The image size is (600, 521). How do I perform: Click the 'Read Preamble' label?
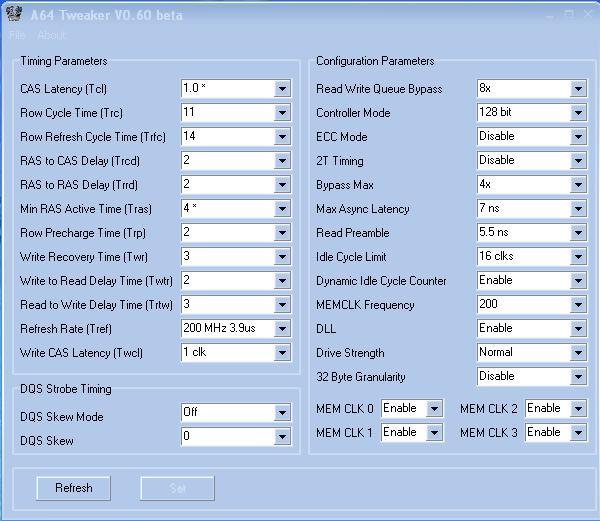(x=352, y=233)
